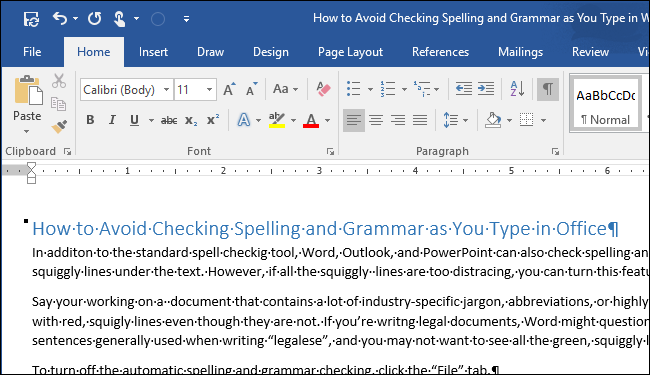Open the Undo history dropdown arrow

(x=75, y=19)
